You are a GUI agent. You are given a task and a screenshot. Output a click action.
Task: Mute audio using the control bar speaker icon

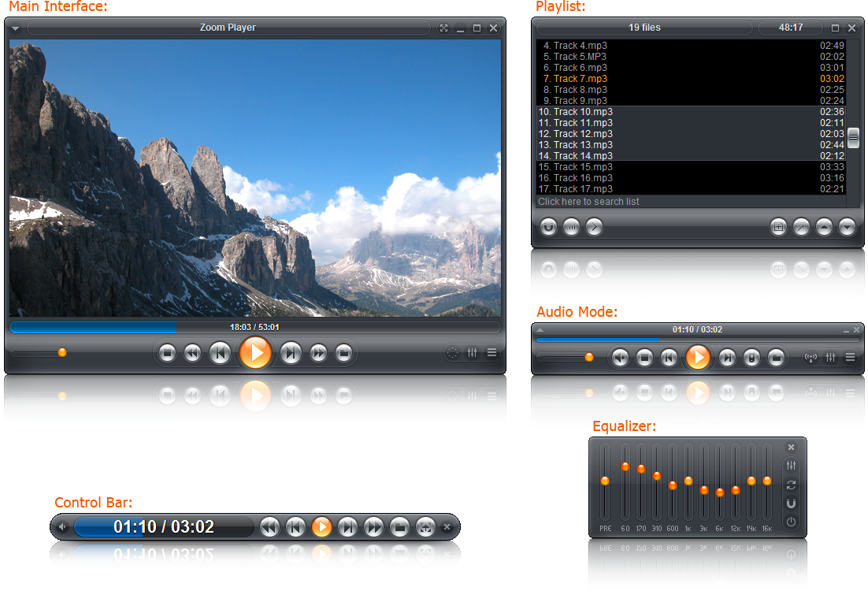(x=62, y=526)
